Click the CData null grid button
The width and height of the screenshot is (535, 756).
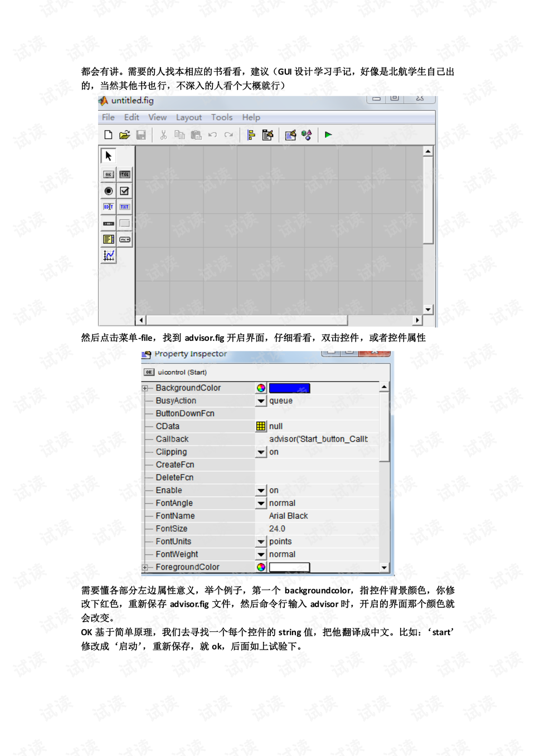261,426
